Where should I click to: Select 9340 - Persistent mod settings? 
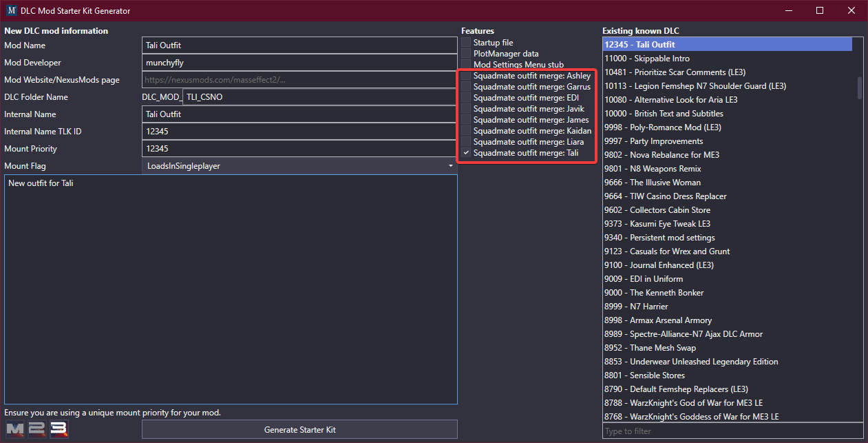727,238
